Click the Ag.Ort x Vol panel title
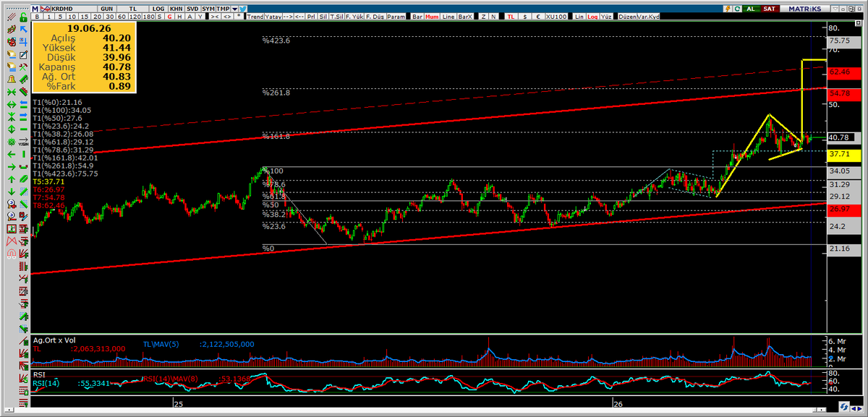 (x=54, y=340)
